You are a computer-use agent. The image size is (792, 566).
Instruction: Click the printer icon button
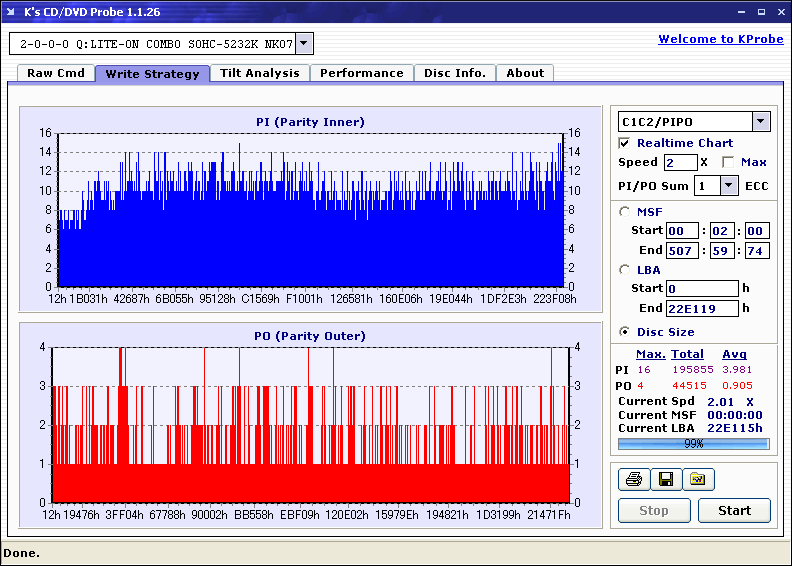pyautogui.click(x=632, y=479)
